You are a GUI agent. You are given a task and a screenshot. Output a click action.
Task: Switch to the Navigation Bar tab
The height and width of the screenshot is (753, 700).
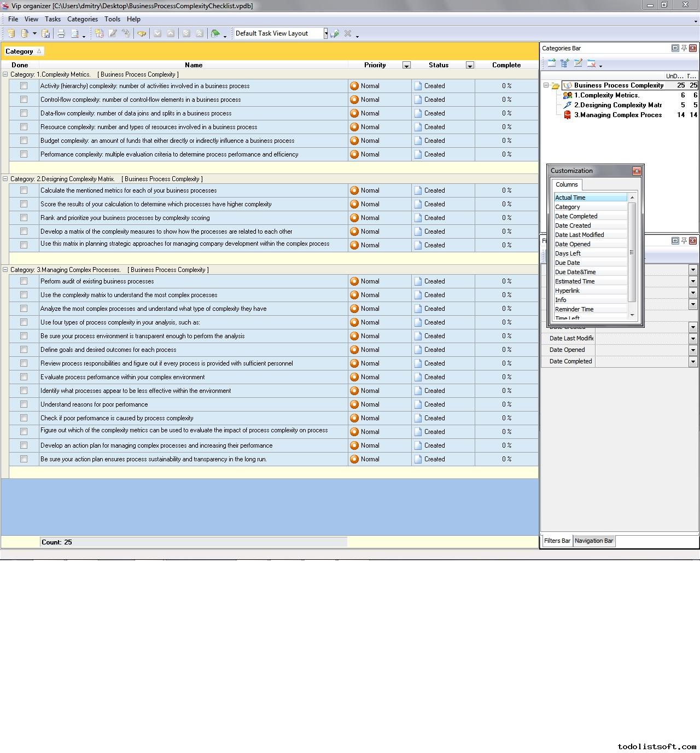(593, 541)
